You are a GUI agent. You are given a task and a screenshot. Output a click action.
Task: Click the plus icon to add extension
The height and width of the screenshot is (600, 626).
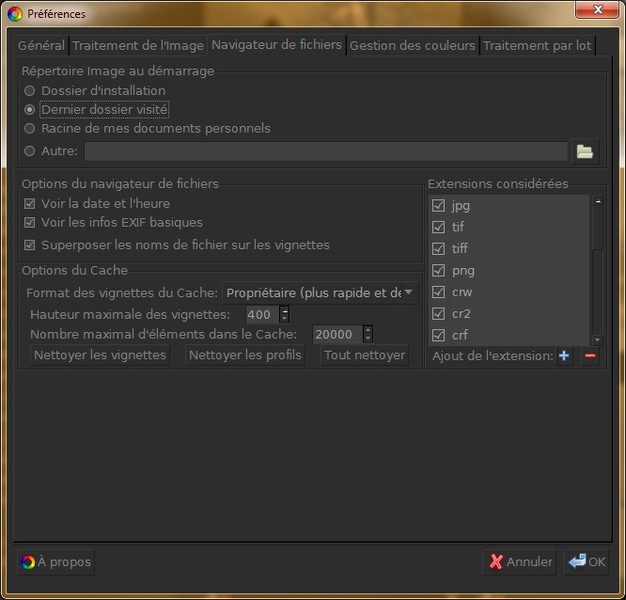point(564,356)
